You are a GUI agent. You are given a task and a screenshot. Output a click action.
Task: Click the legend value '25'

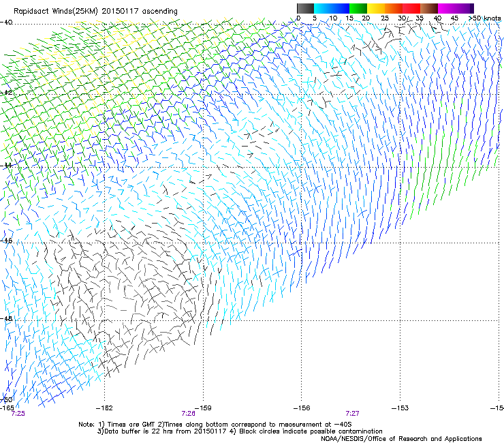pos(385,18)
